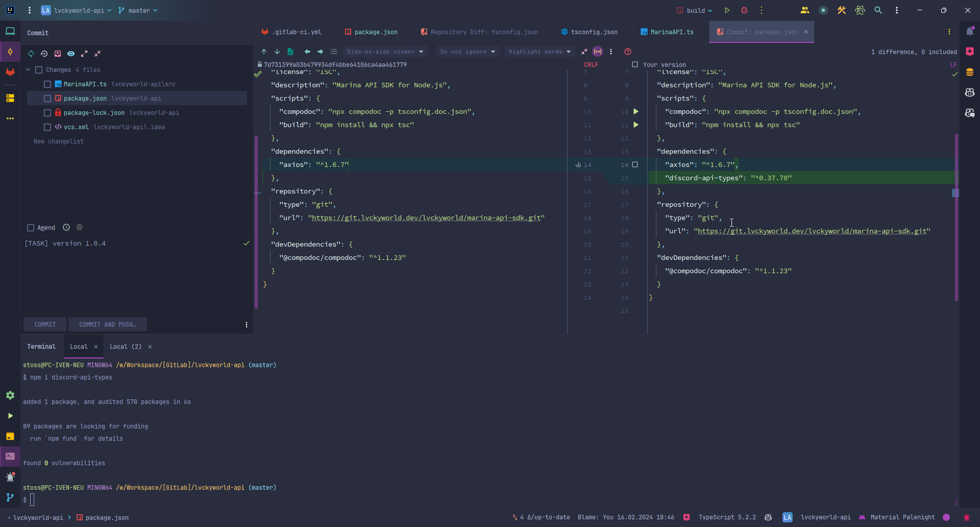This screenshot has width=980, height=527.
Task: Open the GitLab tool window icon
Action: 10,72
